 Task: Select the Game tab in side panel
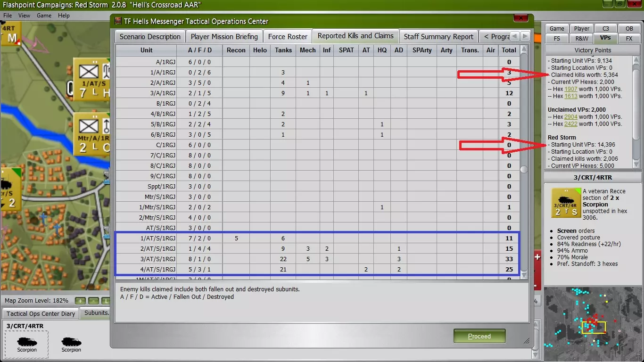coord(557,28)
